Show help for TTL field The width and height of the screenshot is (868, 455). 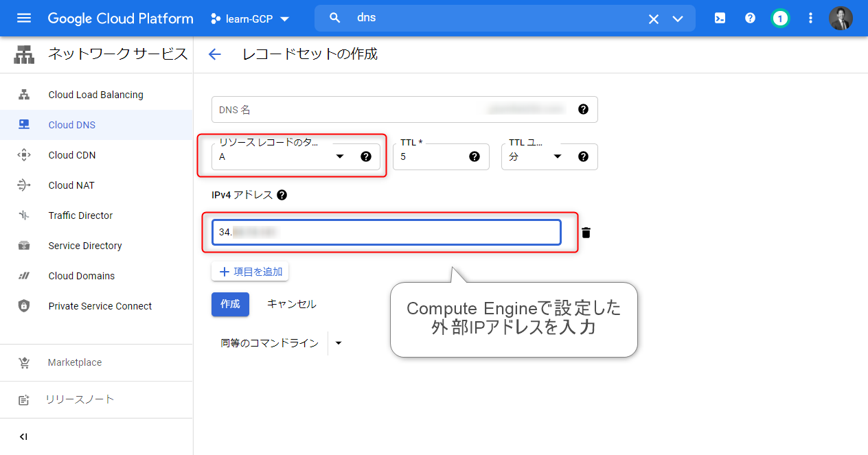pyautogui.click(x=475, y=156)
